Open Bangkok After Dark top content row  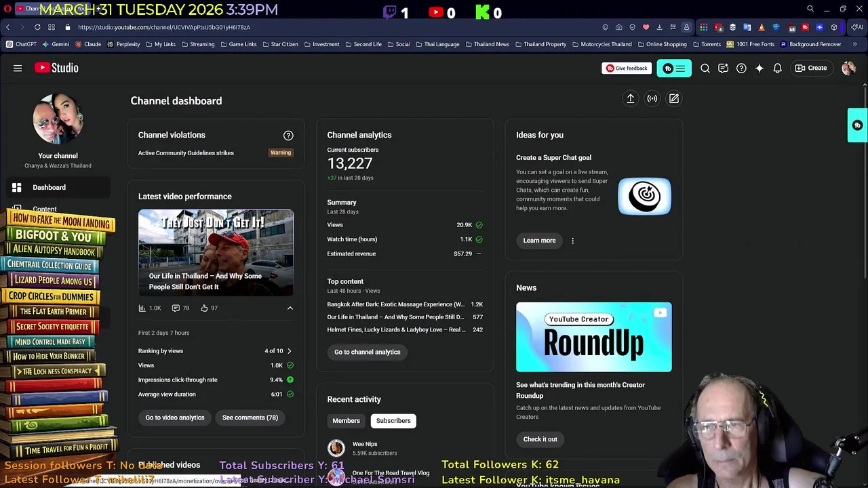tap(405, 304)
